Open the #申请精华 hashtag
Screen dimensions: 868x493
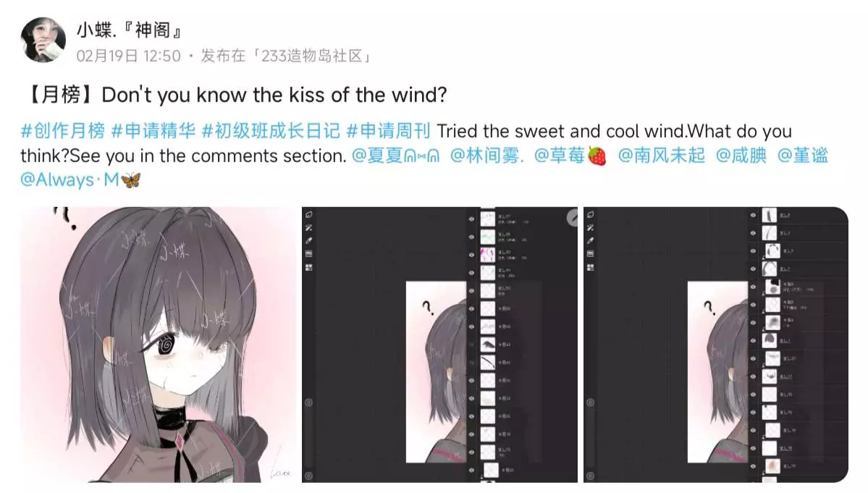point(153,131)
